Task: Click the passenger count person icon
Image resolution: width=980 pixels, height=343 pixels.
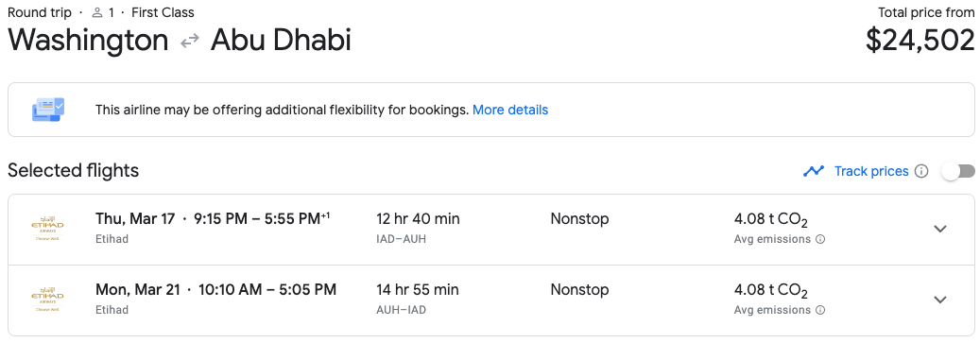Action: pos(97,12)
